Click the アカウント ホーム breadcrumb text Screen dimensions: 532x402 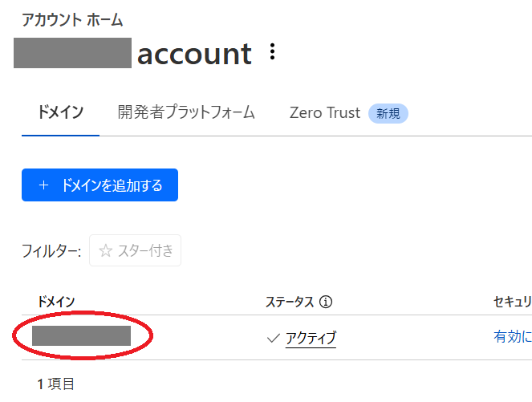tap(72, 19)
